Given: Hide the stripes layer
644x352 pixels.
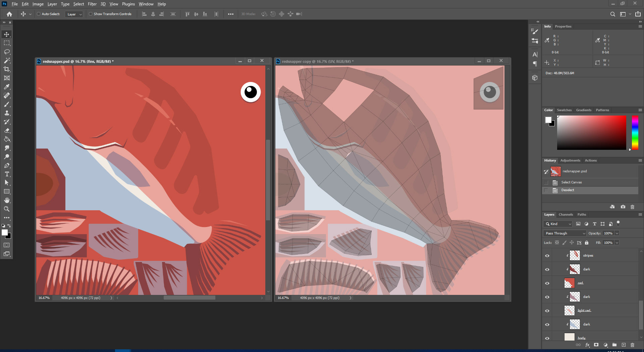Looking at the screenshot, I should click(547, 256).
